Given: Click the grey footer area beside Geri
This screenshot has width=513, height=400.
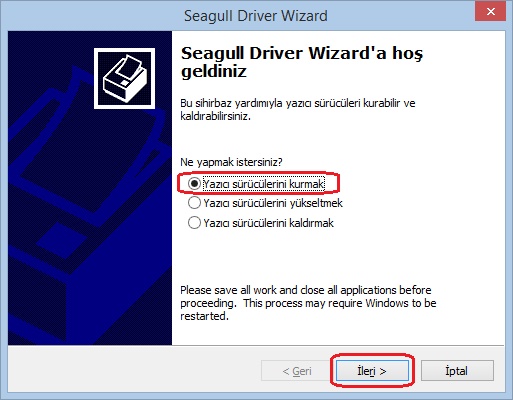Looking at the screenshot, I should click(x=133, y=370).
